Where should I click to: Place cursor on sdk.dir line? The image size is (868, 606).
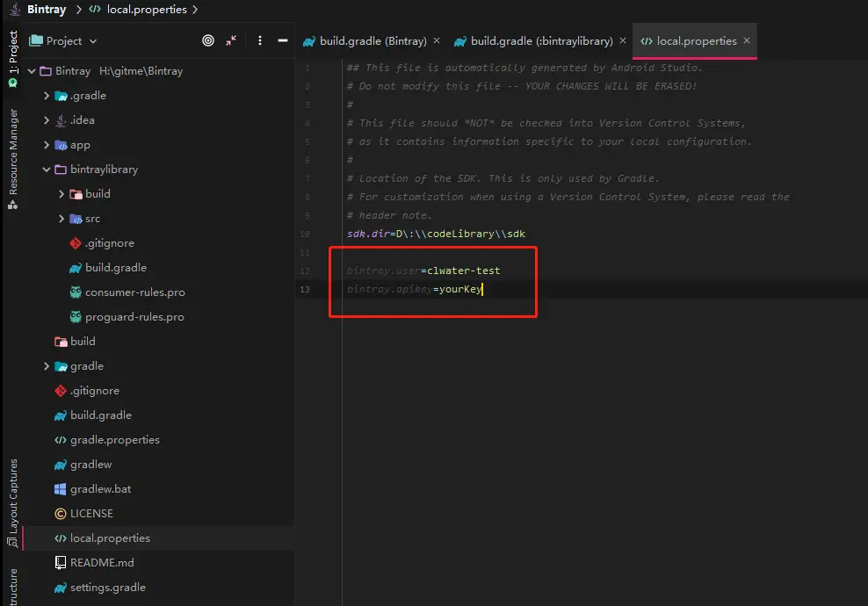pos(437,234)
